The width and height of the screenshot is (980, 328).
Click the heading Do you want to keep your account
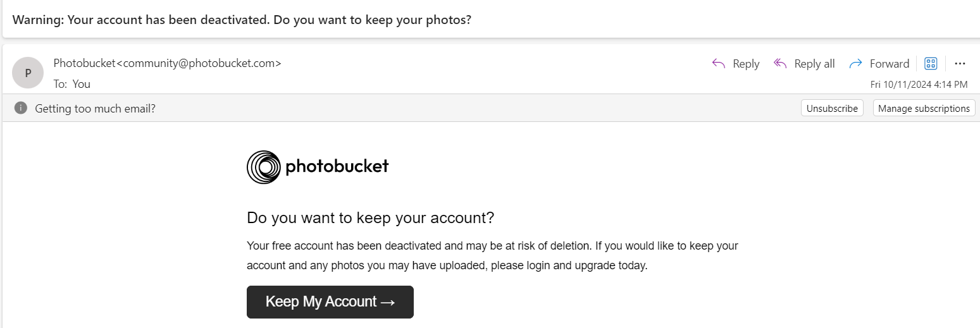[x=370, y=218]
